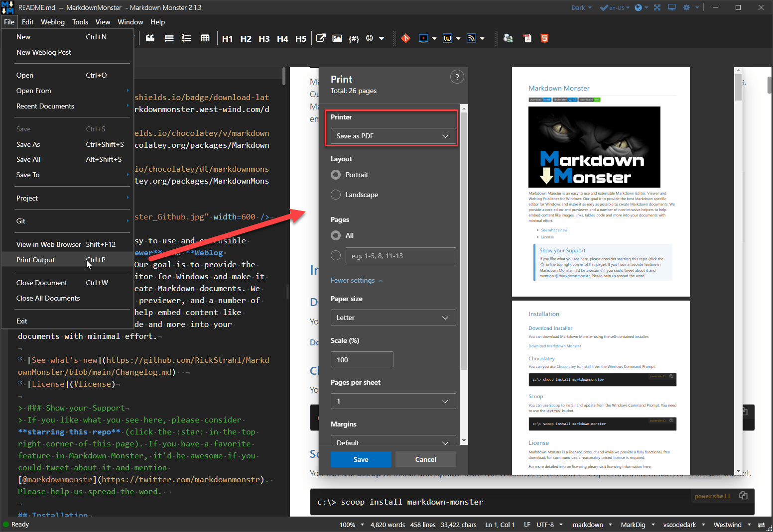
Task: Click the bulleted list toolbar icon
Action: tap(169, 38)
